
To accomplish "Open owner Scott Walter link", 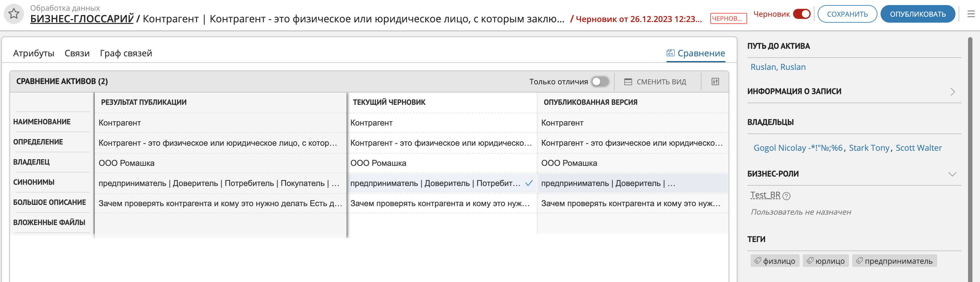I will pos(918,148).
